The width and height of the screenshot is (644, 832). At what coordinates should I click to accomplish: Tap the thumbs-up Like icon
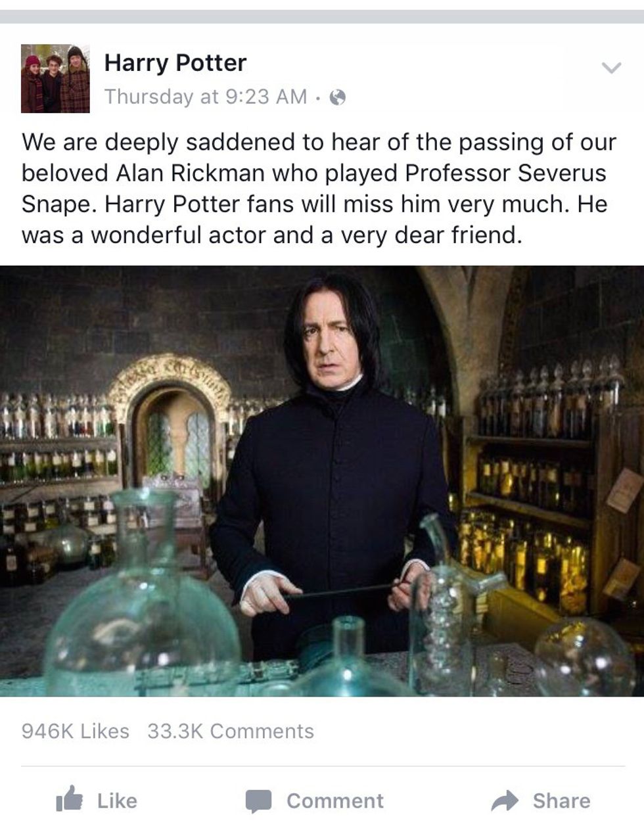click(x=70, y=799)
